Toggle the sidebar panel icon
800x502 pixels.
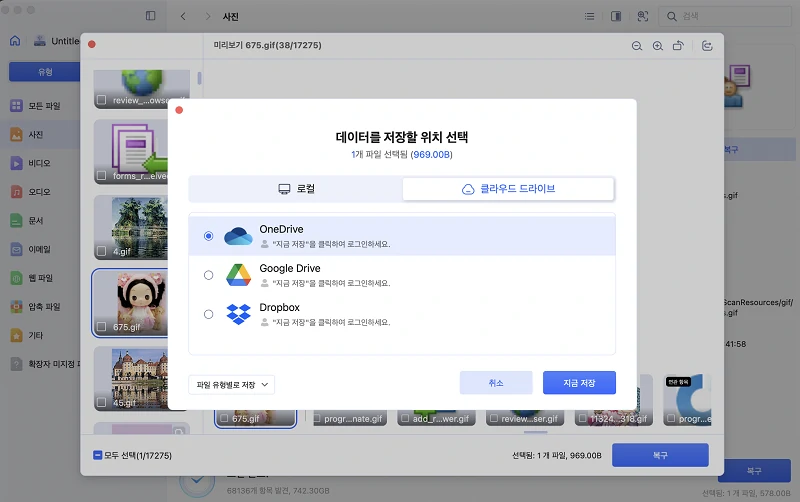[151, 16]
